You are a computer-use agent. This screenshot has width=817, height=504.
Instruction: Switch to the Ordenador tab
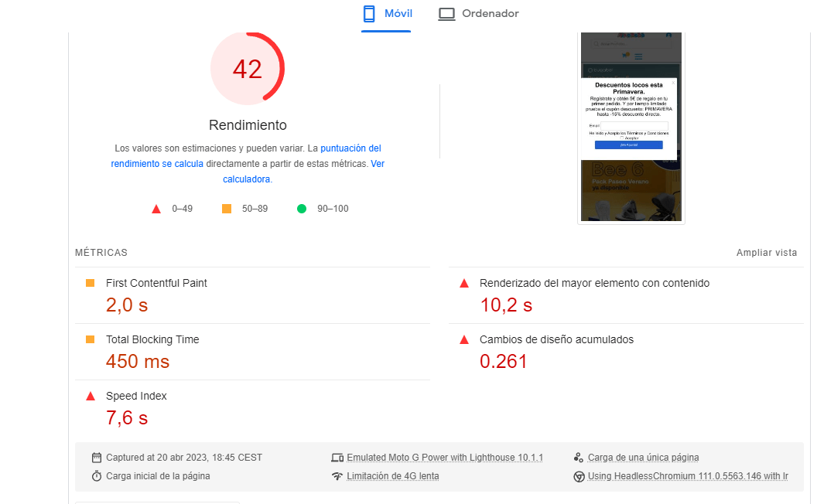pyautogui.click(x=478, y=14)
